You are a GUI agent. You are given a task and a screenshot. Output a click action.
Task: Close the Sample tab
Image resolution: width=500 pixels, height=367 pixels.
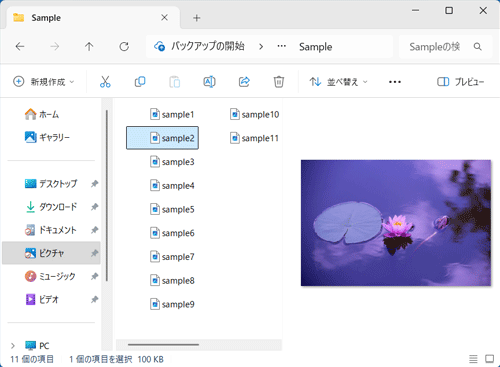click(164, 18)
